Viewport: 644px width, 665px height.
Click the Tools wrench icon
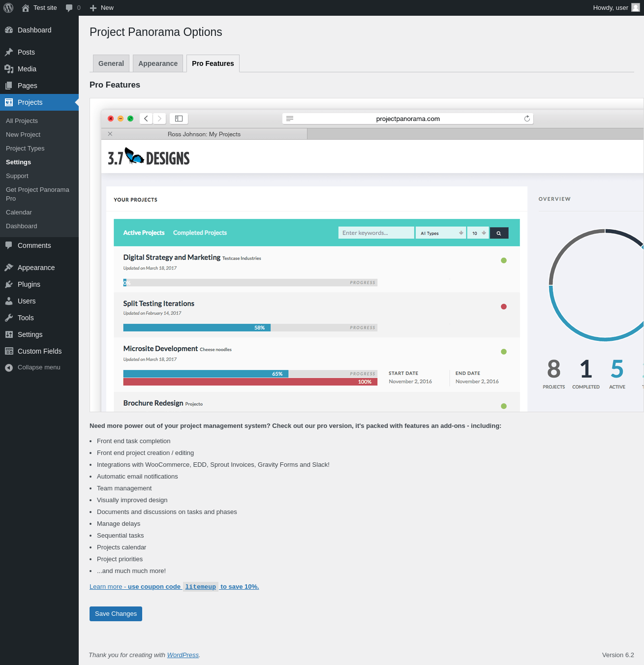tap(9, 318)
